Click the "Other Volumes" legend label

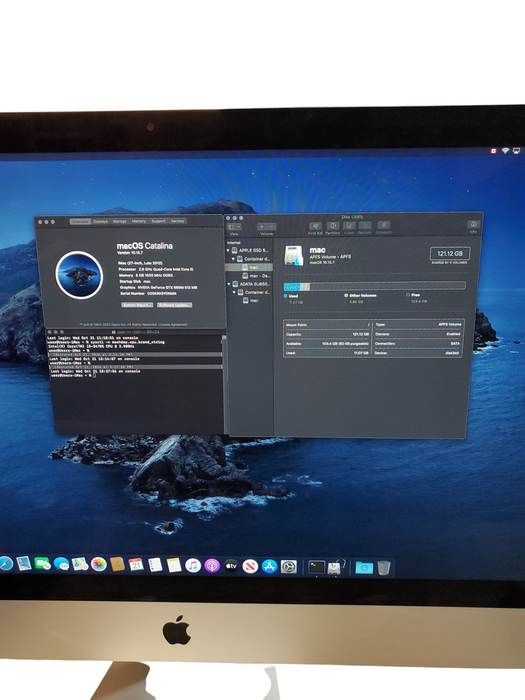tap(362, 296)
